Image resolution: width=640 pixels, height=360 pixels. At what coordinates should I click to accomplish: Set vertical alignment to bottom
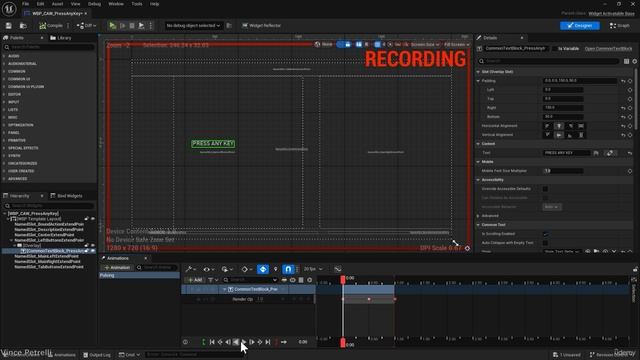[x=570, y=135]
